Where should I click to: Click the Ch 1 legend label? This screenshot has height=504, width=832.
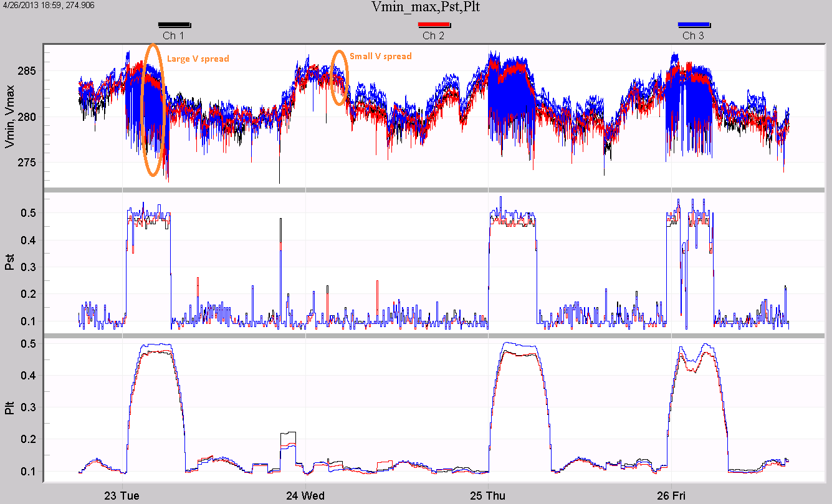pyautogui.click(x=173, y=36)
